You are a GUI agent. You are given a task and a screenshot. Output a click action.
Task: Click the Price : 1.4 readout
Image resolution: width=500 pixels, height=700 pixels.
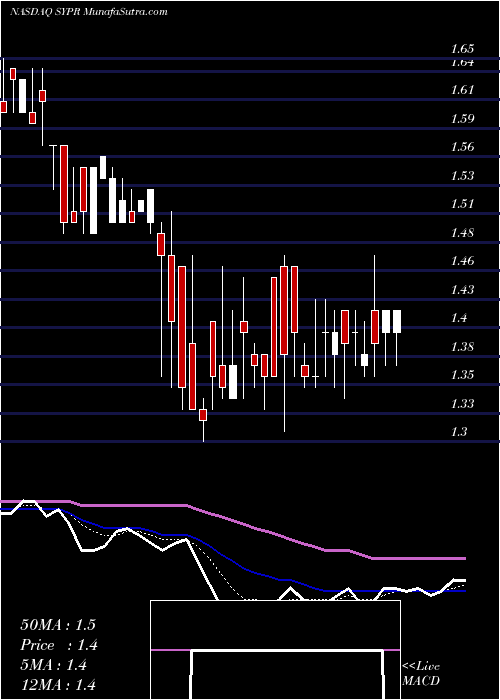coord(59,645)
